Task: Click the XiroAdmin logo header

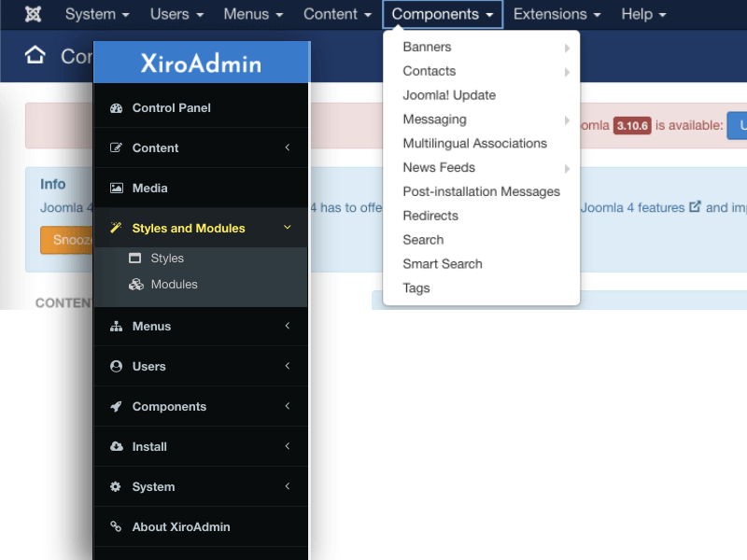Action: (x=201, y=63)
